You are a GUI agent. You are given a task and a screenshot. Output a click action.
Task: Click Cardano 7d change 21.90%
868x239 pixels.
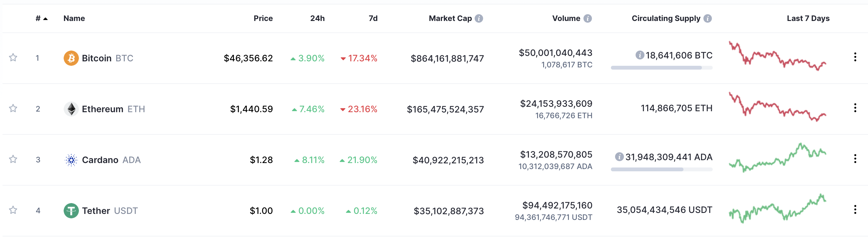[359, 160]
